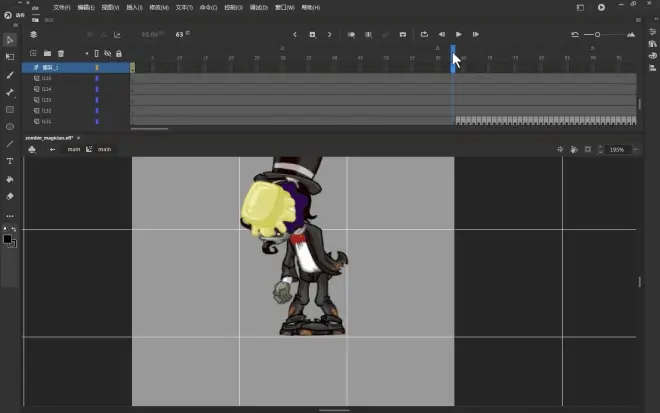Click the swap colors icon

[14, 229]
